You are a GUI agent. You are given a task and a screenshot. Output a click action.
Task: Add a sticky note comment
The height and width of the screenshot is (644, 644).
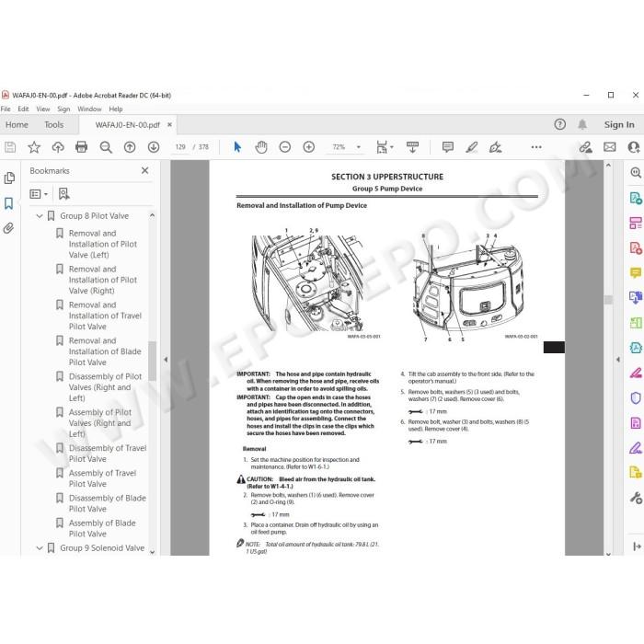point(448,147)
